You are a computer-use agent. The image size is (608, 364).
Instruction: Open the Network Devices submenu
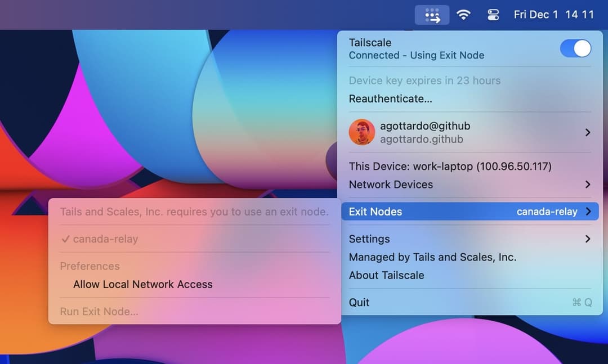pyautogui.click(x=391, y=185)
